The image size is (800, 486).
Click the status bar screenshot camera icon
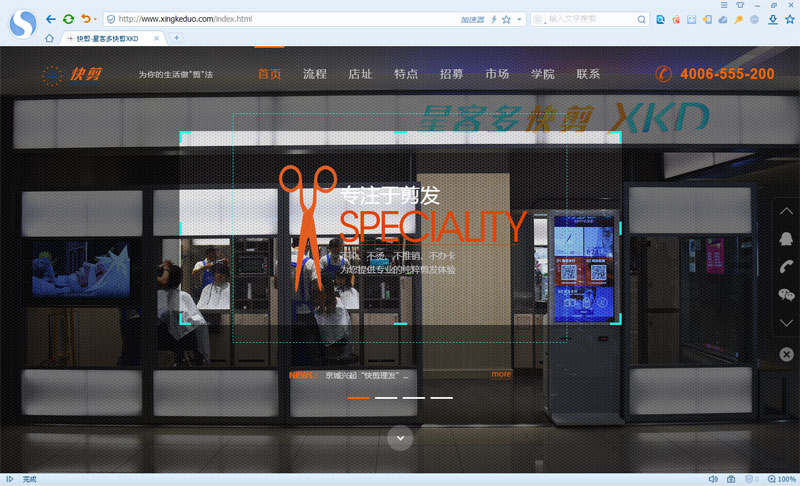coord(731,479)
